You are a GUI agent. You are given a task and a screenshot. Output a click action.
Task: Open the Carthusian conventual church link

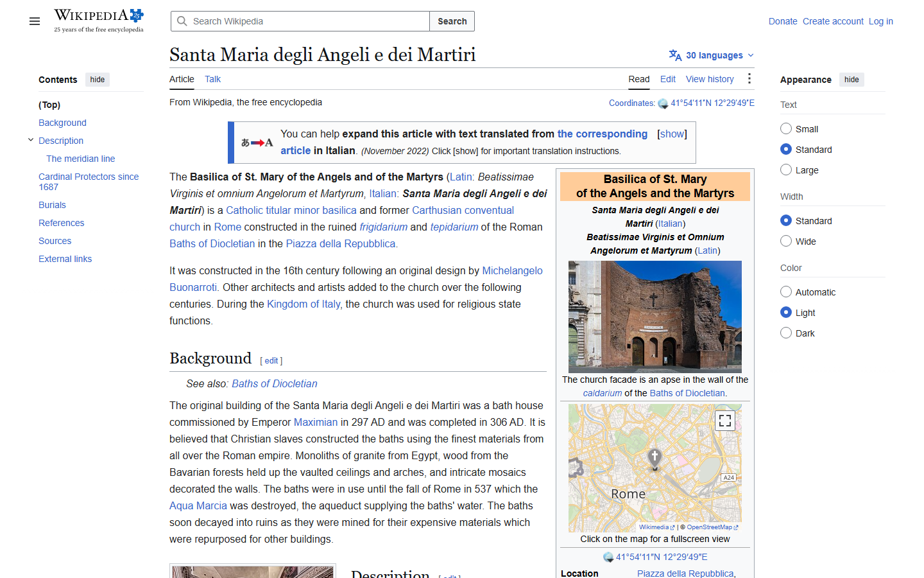click(x=341, y=218)
